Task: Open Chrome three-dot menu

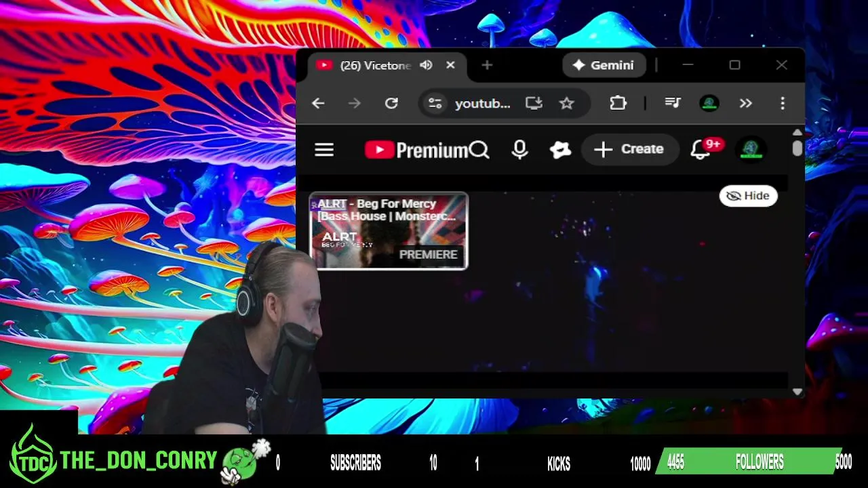Action: pyautogui.click(x=783, y=103)
